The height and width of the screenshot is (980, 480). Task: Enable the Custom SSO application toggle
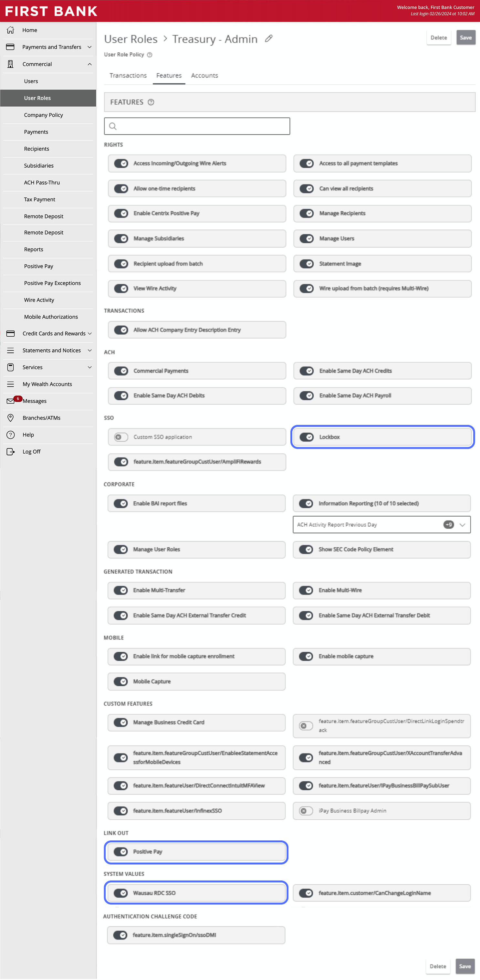(x=121, y=437)
